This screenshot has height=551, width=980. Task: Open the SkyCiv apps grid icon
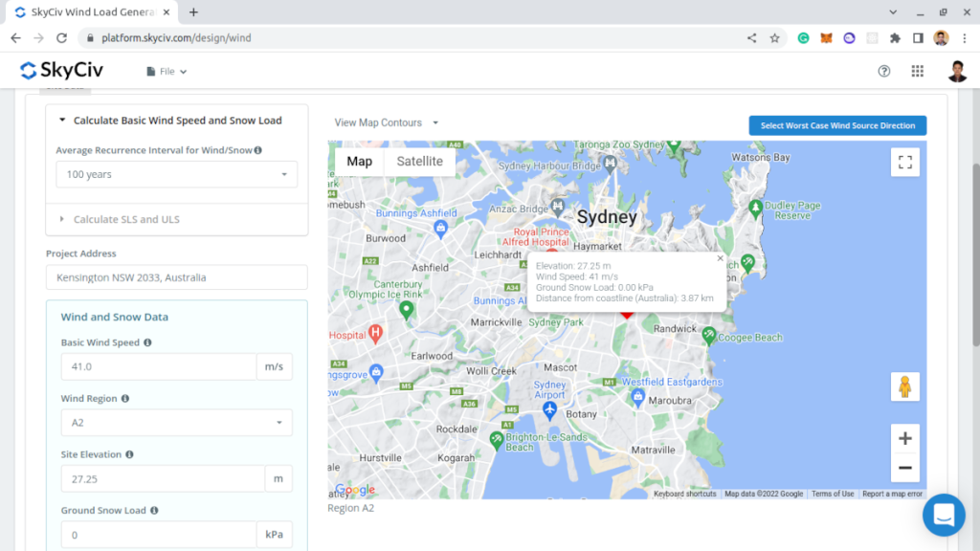point(918,71)
